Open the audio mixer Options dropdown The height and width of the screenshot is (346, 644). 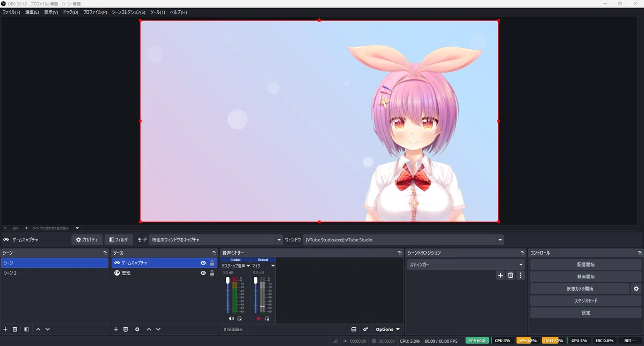pos(387,329)
